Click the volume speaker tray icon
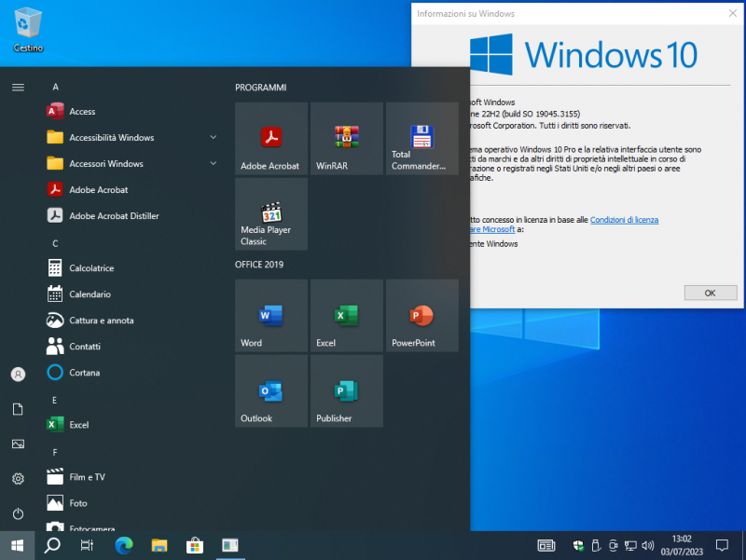This screenshot has width=746, height=560. click(647, 545)
